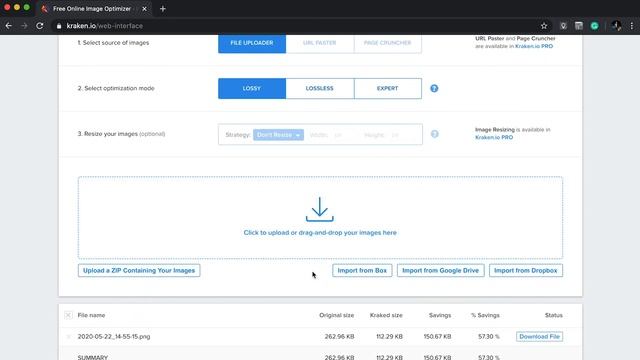
Task: Choose LOSSLESS optimization mode
Action: point(320,88)
